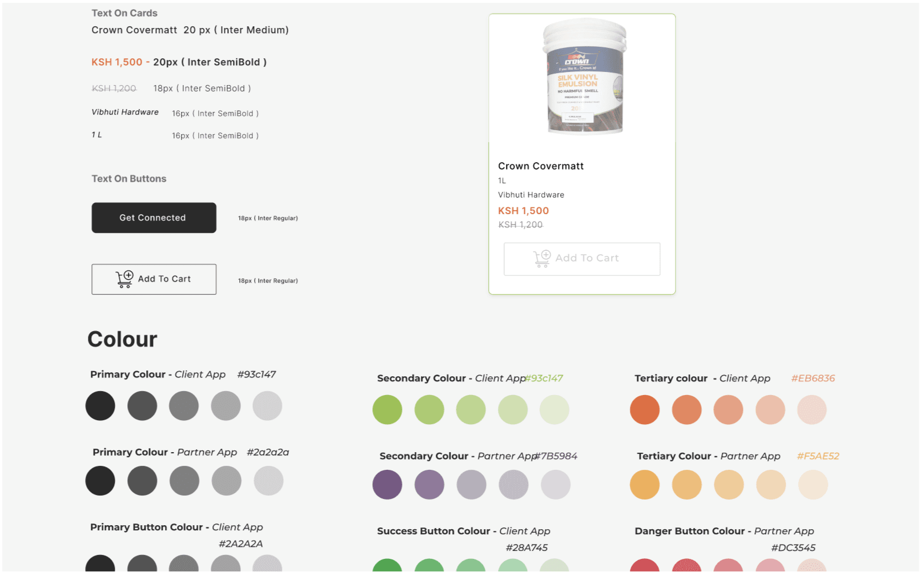Click Add To Cart on the Crown Covermatt card
The image size is (924, 572).
pyautogui.click(x=582, y=259)
